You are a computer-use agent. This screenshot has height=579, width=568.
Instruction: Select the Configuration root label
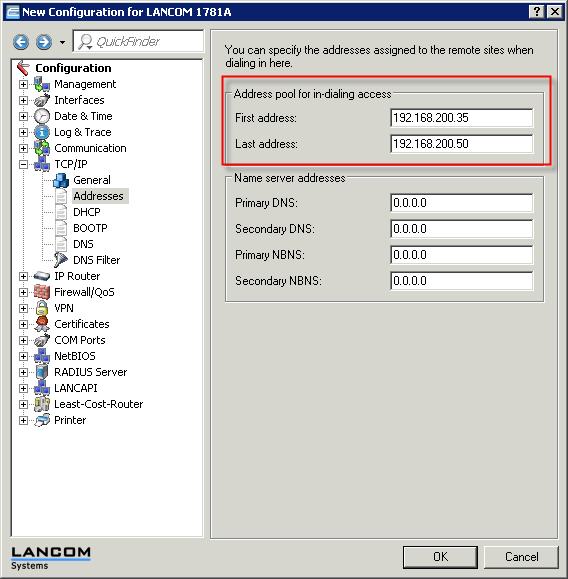(x=73, y=68)
